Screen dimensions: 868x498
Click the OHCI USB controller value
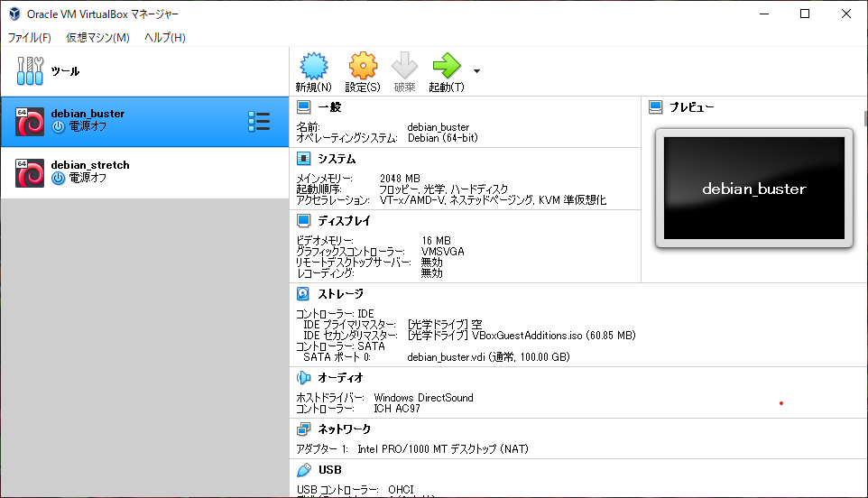pyautogui.click(x=401, y=490)
